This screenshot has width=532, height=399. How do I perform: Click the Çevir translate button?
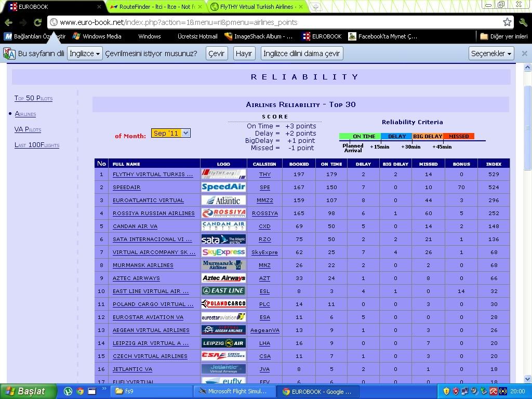point(217,54)
